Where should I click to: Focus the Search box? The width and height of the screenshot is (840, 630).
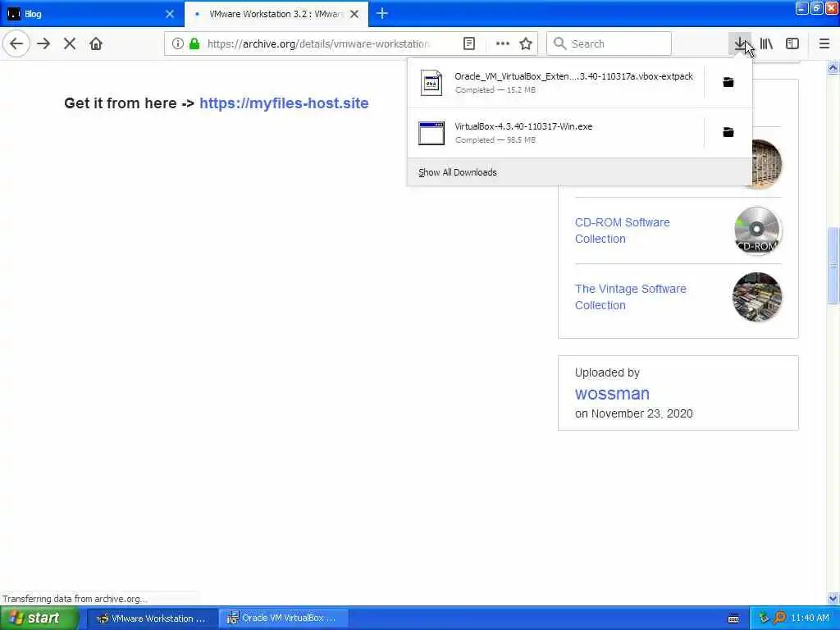point(609,43)
